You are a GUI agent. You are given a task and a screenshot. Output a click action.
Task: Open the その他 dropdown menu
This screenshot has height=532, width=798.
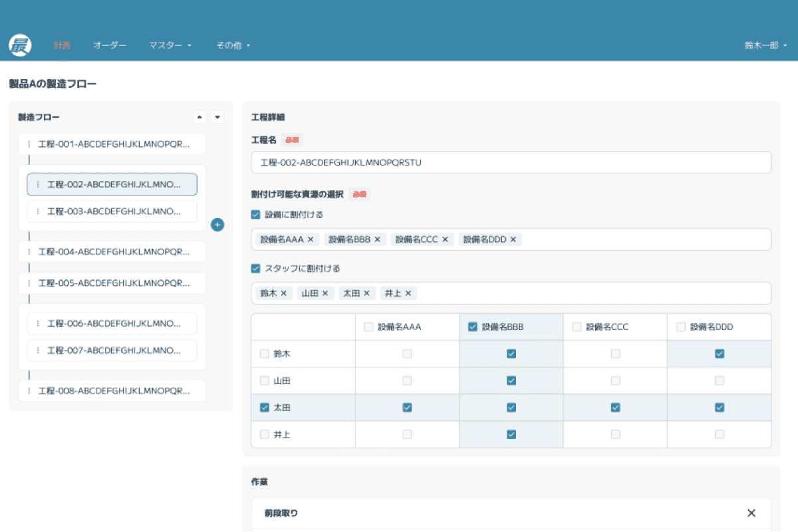point(233,45)
